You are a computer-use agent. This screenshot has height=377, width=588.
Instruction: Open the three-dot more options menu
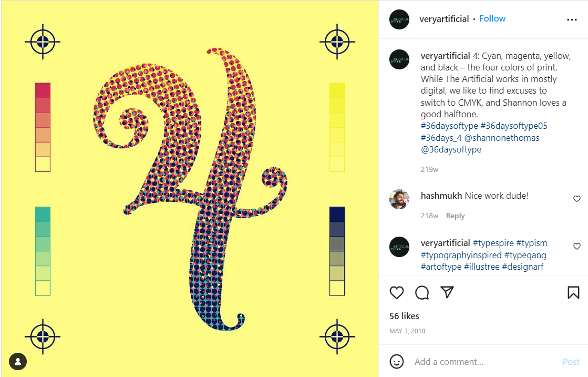point(572,19)
